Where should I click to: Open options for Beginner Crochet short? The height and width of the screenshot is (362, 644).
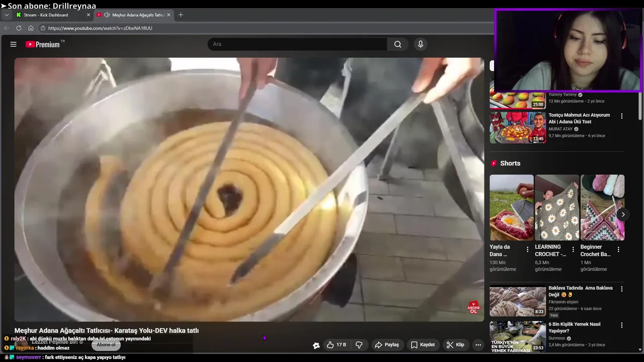coord(618,249)
